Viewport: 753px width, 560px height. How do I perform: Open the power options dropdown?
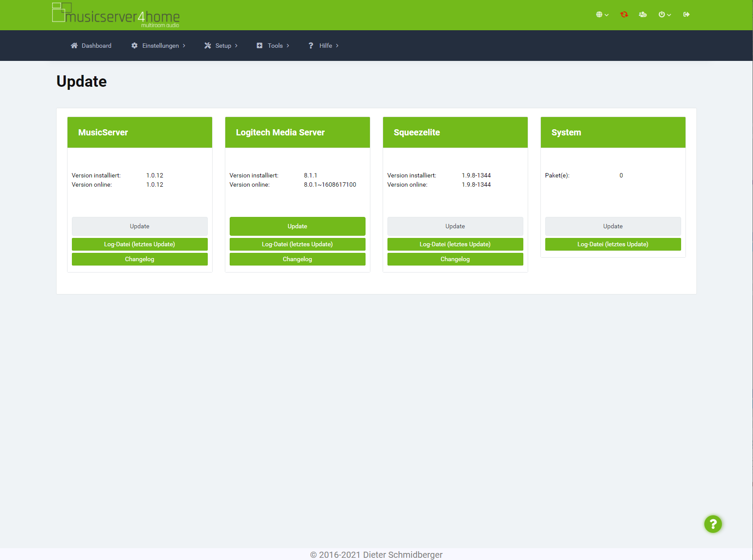tap(664, 14)
